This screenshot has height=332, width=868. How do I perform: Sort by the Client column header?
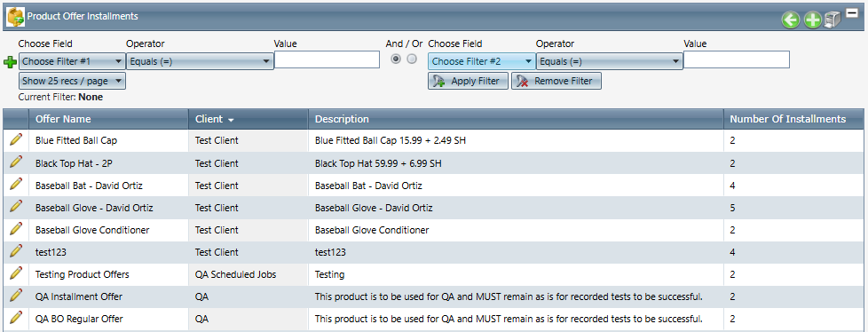point(214,119)
